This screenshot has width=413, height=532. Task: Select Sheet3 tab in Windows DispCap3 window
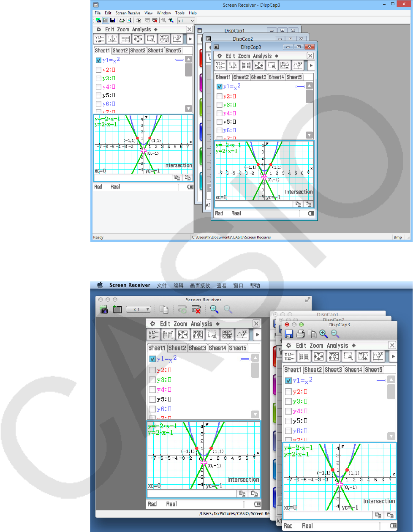(x=258, y=77)
